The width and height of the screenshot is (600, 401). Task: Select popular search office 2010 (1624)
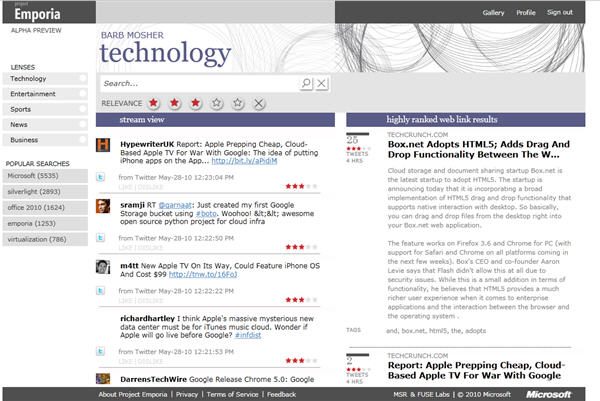45,207
